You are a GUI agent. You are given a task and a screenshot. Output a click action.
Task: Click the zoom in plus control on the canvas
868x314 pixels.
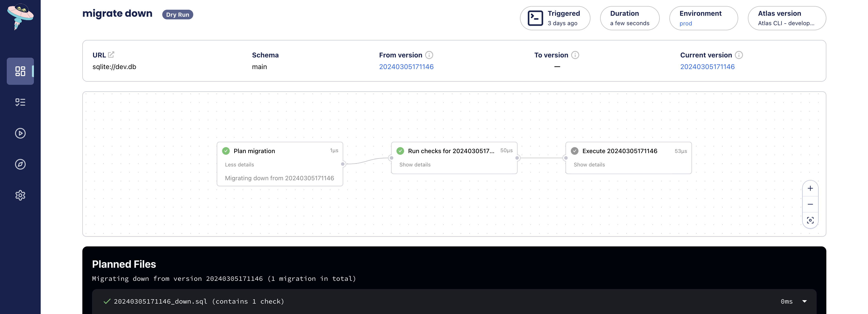810,188
